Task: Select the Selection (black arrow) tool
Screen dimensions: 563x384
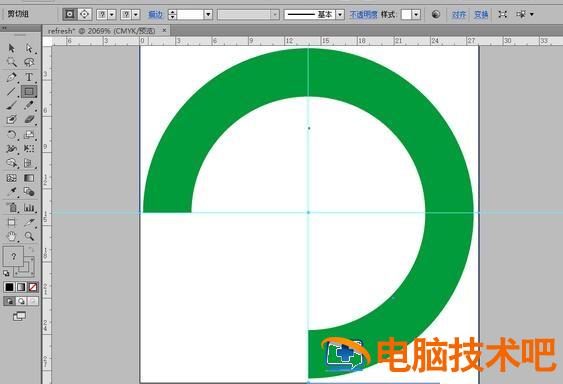Action: coord(11,48)
